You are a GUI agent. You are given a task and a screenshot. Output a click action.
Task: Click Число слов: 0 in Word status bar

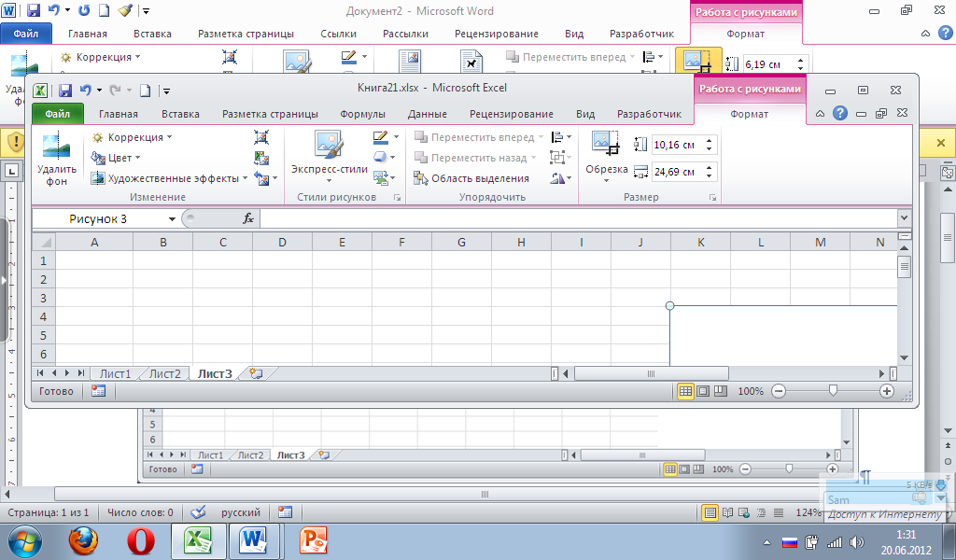coord(140,512)
